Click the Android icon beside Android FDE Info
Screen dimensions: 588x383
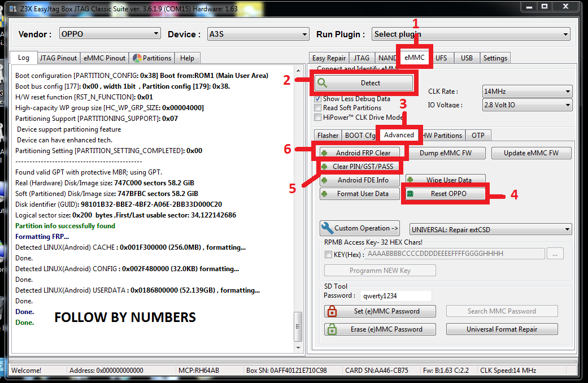[324, 180]
